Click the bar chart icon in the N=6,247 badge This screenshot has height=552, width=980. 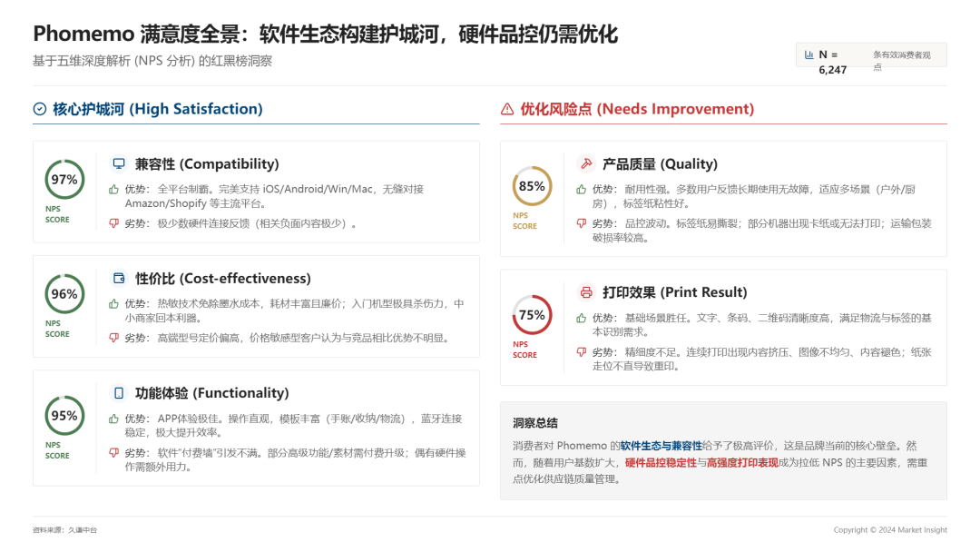[808, 54]
